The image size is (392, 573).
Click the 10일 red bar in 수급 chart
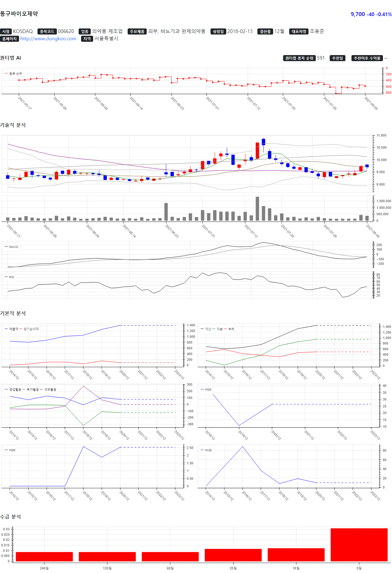[296, 555]
